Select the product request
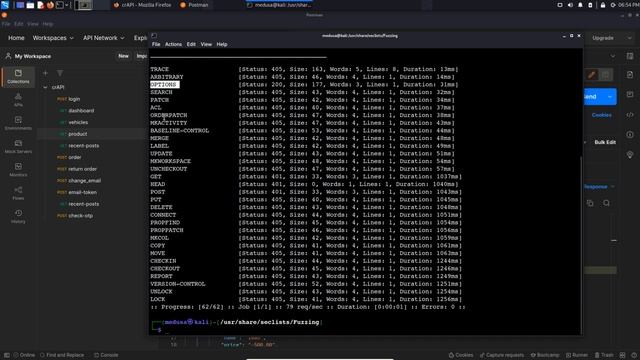The width and height of the screenshot is (640, 360). (78, 134)
